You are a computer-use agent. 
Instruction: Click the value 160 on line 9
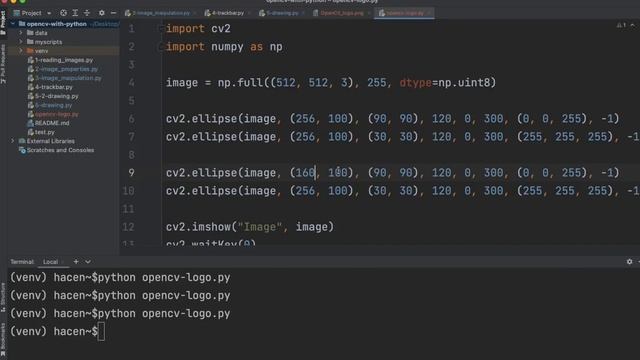[x=306, y=173]
